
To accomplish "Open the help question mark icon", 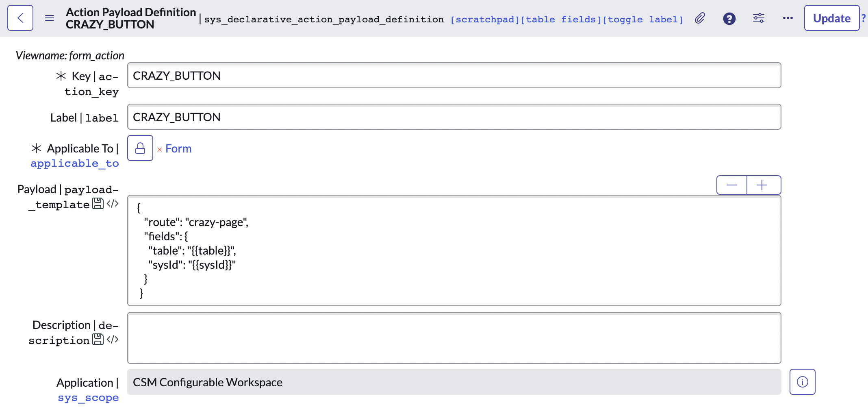I will [729, 19].
